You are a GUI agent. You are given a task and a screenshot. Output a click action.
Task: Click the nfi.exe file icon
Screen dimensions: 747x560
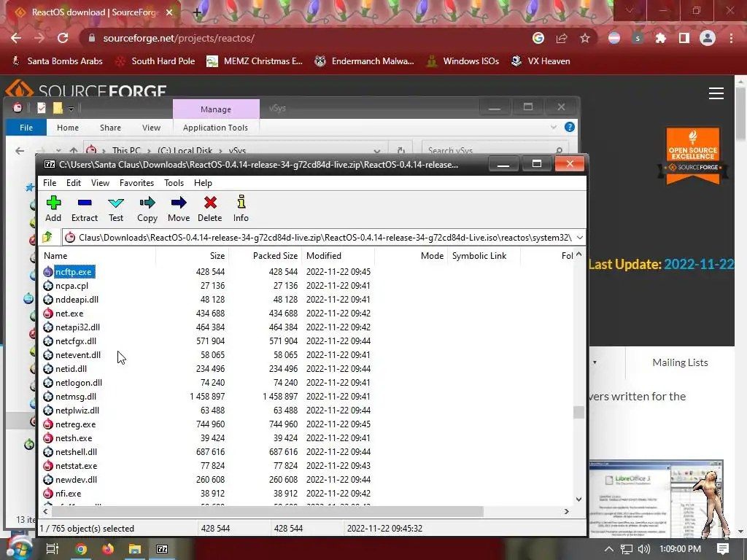pos(48,494)
